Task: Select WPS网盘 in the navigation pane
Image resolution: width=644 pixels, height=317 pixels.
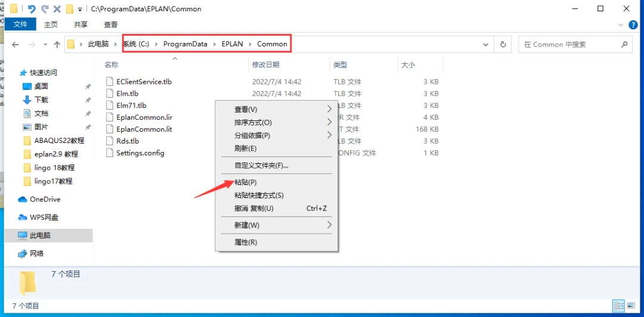Action: 43,217
